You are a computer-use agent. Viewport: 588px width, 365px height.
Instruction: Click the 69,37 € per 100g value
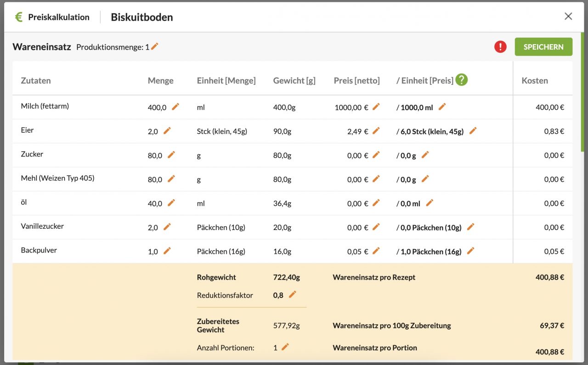[552, 326]
